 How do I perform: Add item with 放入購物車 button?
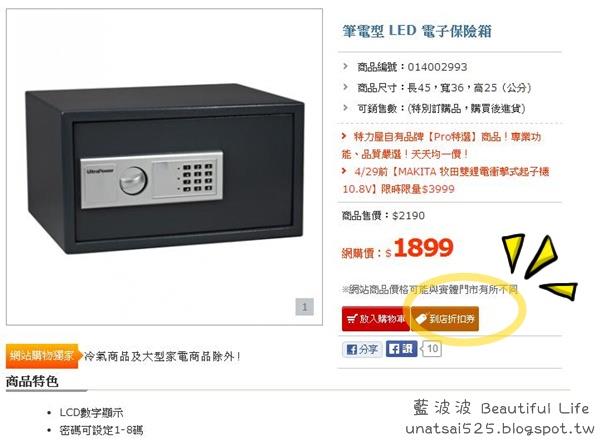coord(375,318)
